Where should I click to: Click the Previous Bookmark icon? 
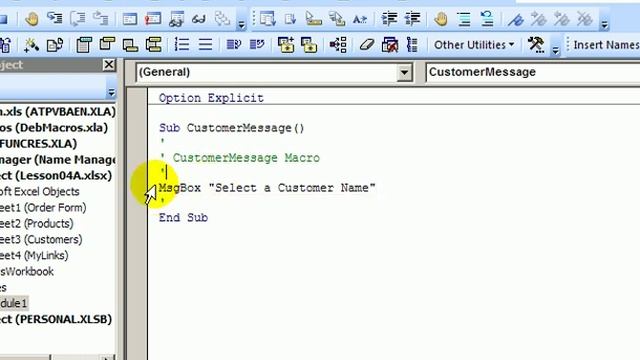562,19
